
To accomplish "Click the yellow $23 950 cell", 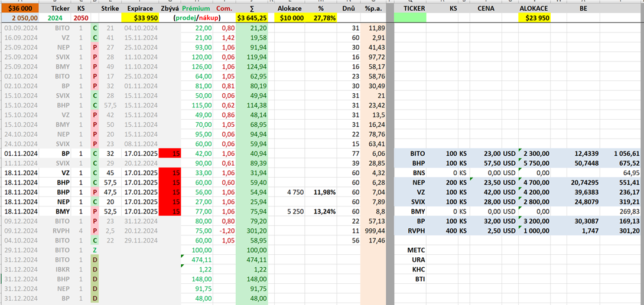I will pyautogui.click(x=534, y=18).
